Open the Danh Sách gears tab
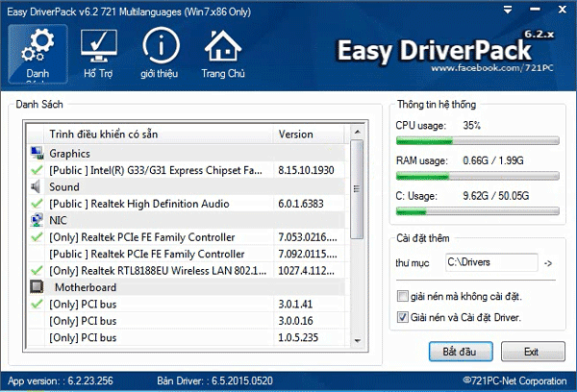 point(38,54)
